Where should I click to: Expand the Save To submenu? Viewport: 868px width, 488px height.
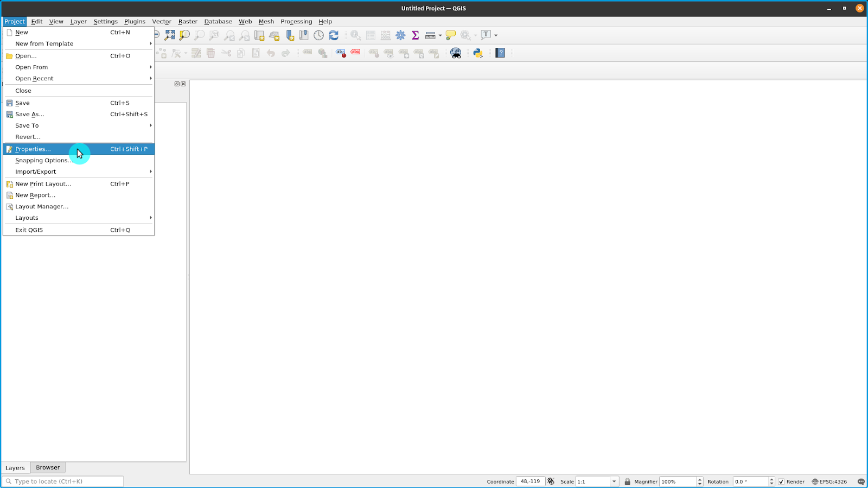pyautogui.click(x=79, y=126)
